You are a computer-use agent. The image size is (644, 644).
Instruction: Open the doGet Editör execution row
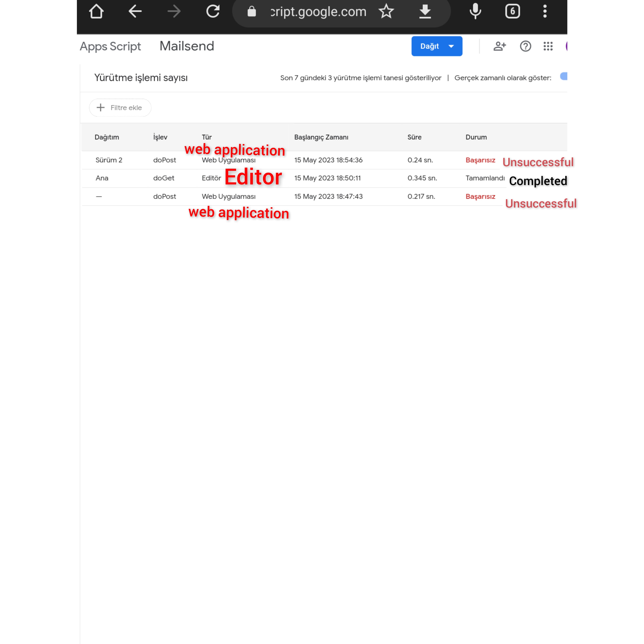coord(163,178)
